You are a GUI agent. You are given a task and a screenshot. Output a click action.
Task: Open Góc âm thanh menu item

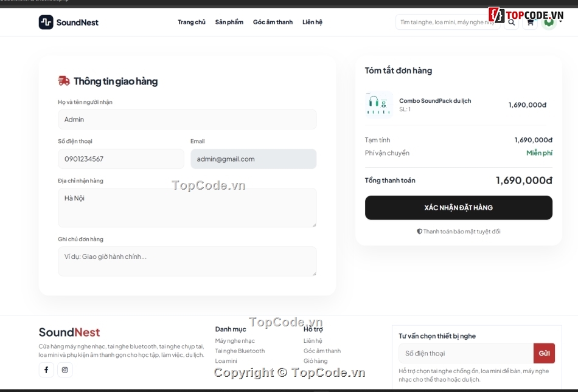tap(273, 22)
